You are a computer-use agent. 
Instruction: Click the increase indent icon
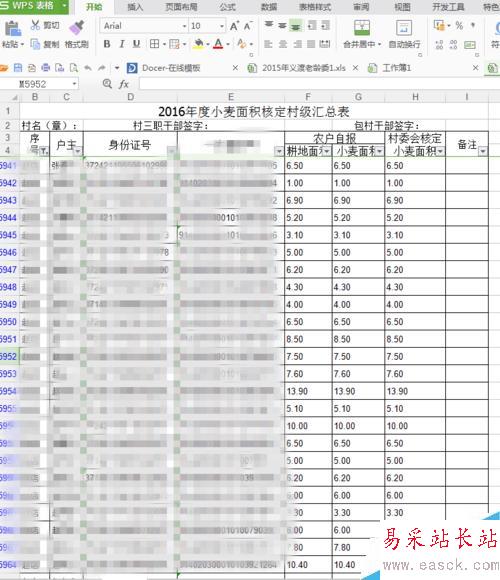point(325,25)
